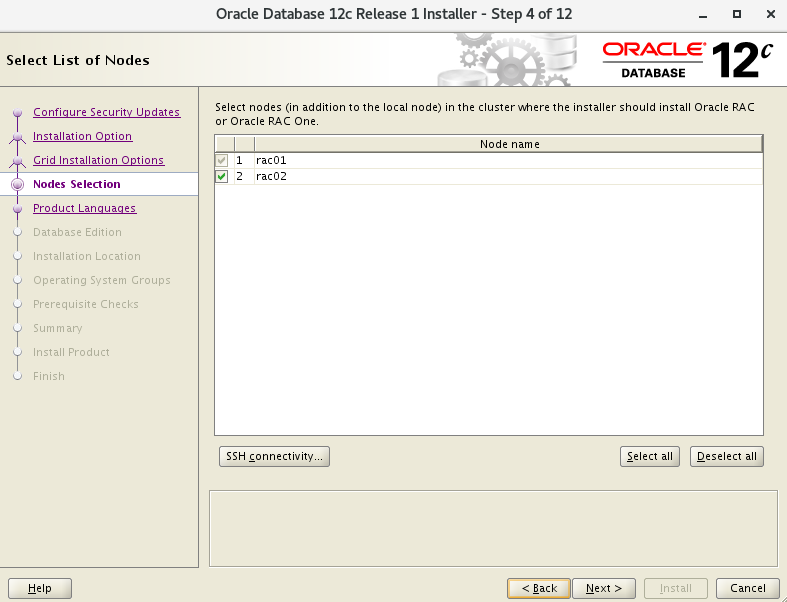787x602 pixels.
Task: Open the SSH connectivity options
Action: pos(274,456)
